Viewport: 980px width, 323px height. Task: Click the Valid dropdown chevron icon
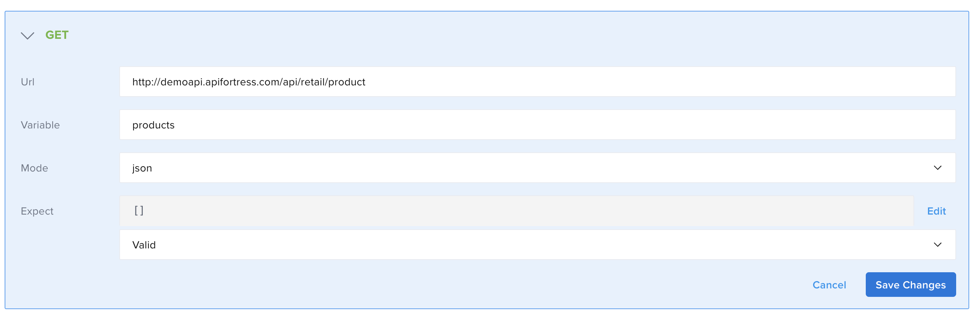937,245
